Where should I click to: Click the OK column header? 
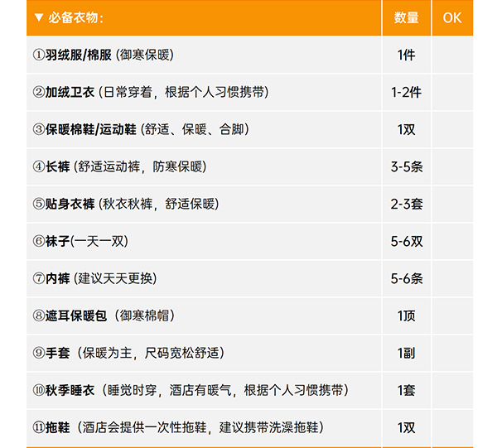[452, 18]
